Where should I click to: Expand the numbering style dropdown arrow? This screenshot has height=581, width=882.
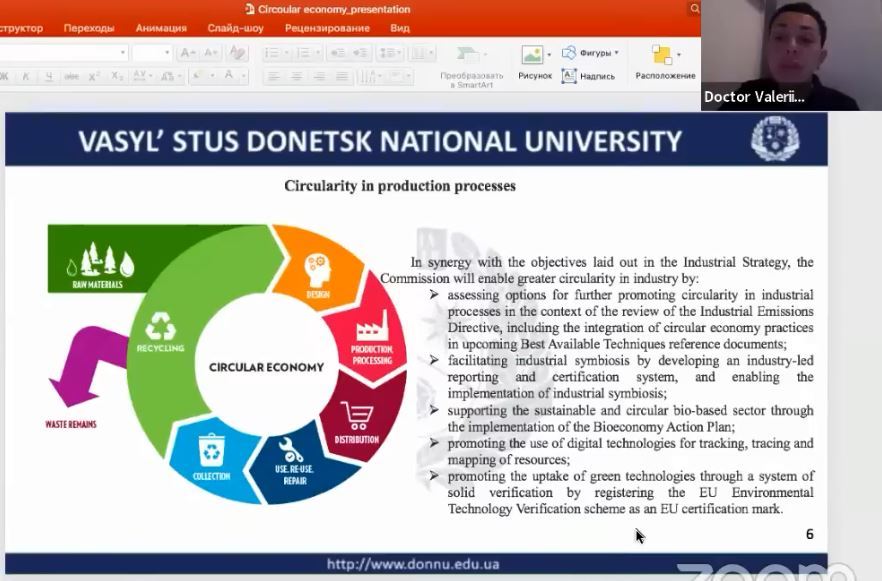[318, 53]
